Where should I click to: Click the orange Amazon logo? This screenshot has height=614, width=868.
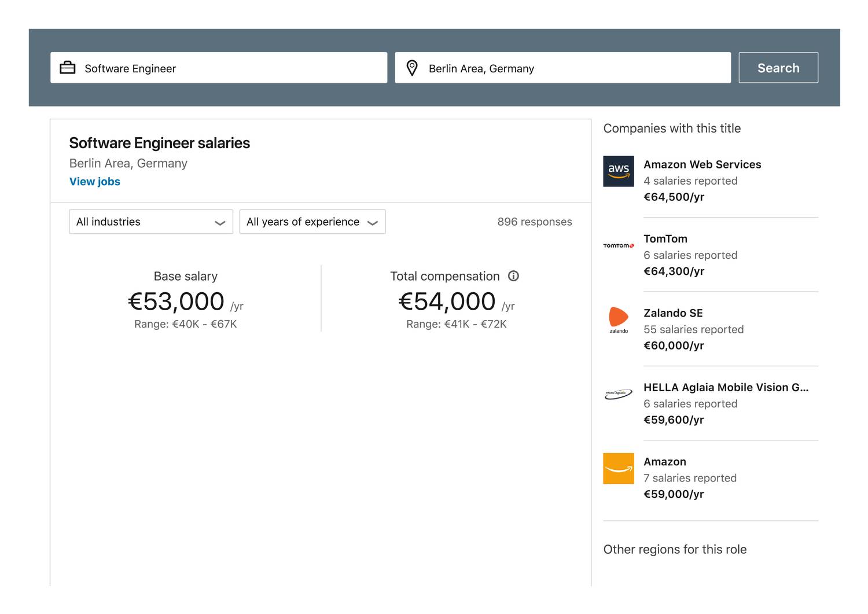pos(619,469)
